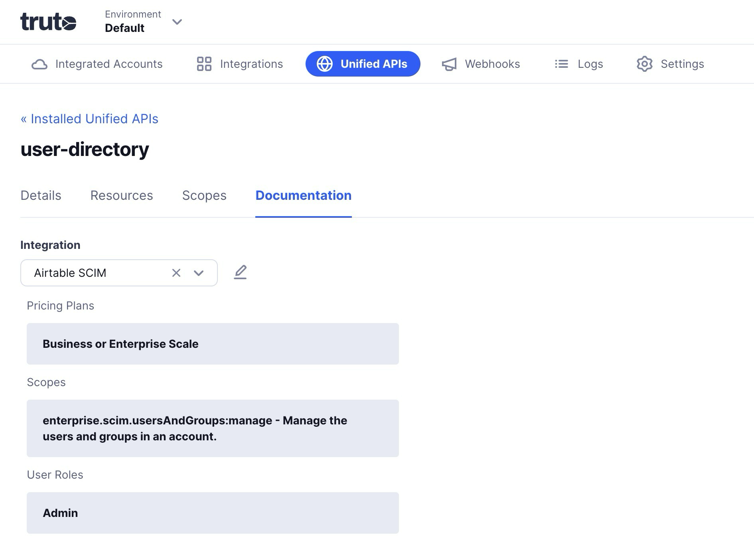Screen dimensions: 754x560
Task: Select the Documentation tab
Action: pyautogui.click(x=304, y=195)
